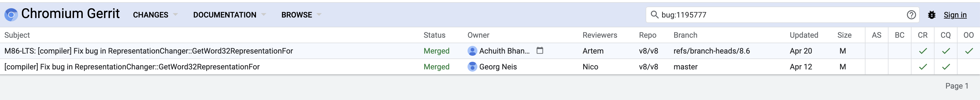Open the M86-LTS compiler fix change
Image resolution: width=980 pixels, height=100 pixels.
tap(149, 51)
